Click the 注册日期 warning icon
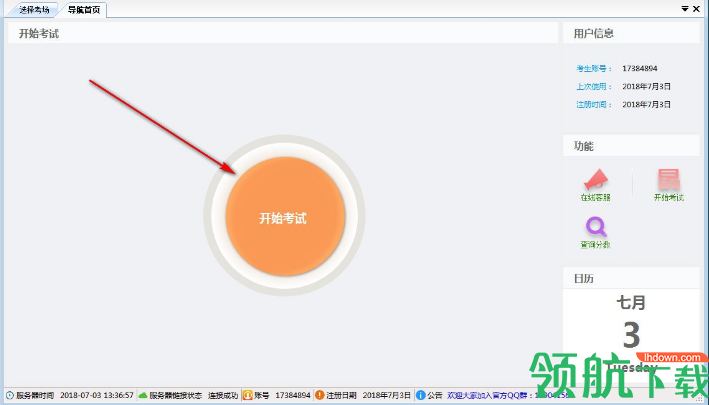Screen dimensions: 709x405 point(320,395)
